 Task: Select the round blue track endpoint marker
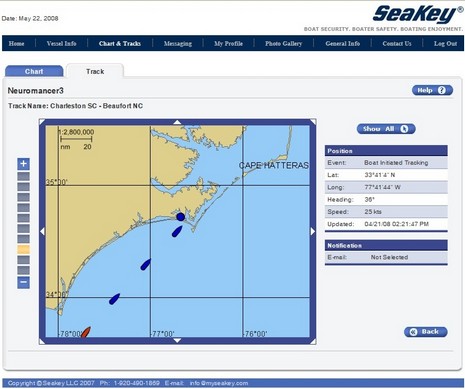180,217
